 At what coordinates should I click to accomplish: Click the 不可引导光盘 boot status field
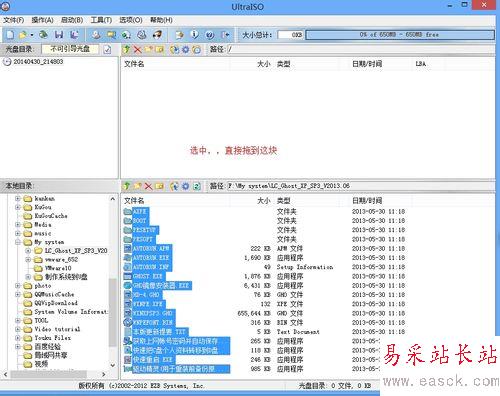pyautogui.click(x=70, y=49)
